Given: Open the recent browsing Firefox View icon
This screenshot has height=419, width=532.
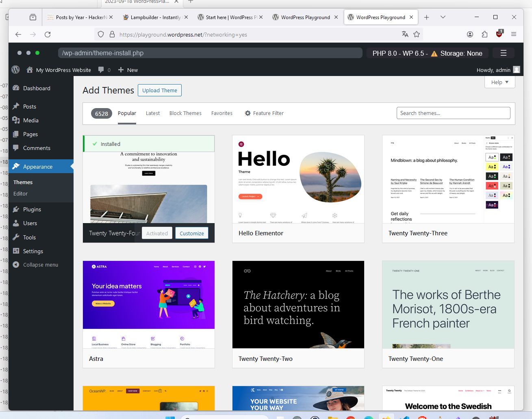Looking at the screenshot, I should click(33, 17).
